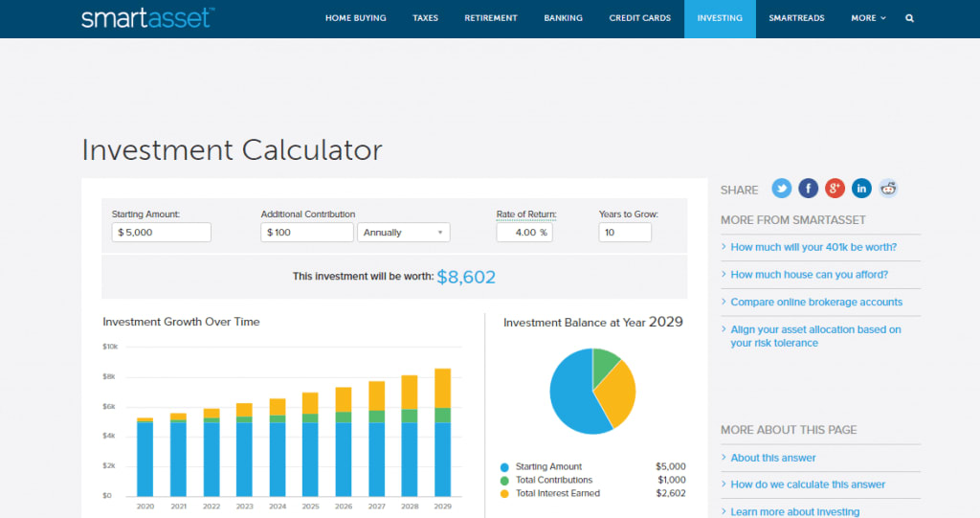Click the Starting Amount input field

[x=161, y=232]
